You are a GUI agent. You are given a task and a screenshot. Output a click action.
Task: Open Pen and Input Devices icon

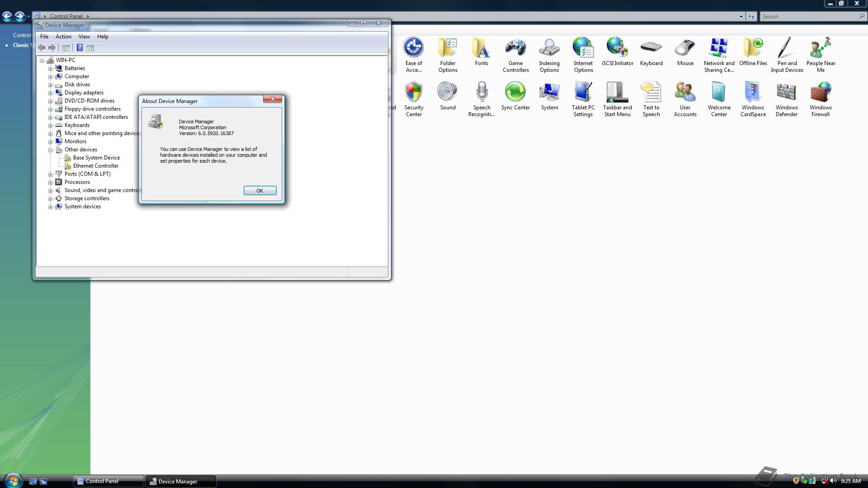coord(787,55)
